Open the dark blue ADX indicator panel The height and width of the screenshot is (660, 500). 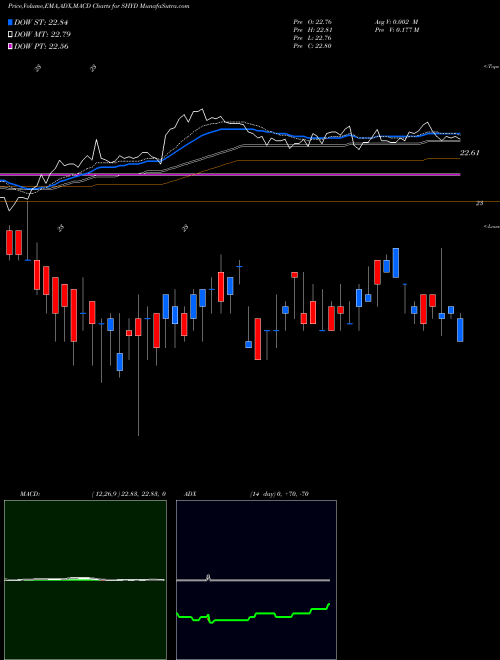coord(256,580)
